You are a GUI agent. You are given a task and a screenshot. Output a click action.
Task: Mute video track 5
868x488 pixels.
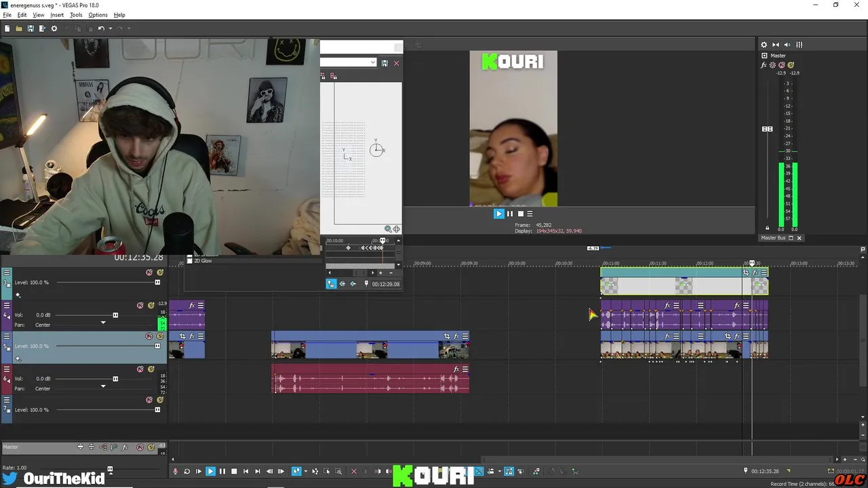(149, 336)
